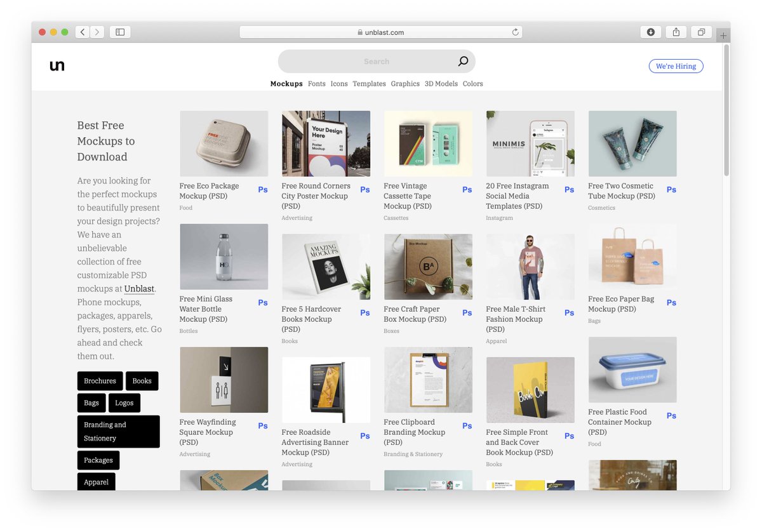
Task: Open the Icons nav item
Action: tap(339, 84)
